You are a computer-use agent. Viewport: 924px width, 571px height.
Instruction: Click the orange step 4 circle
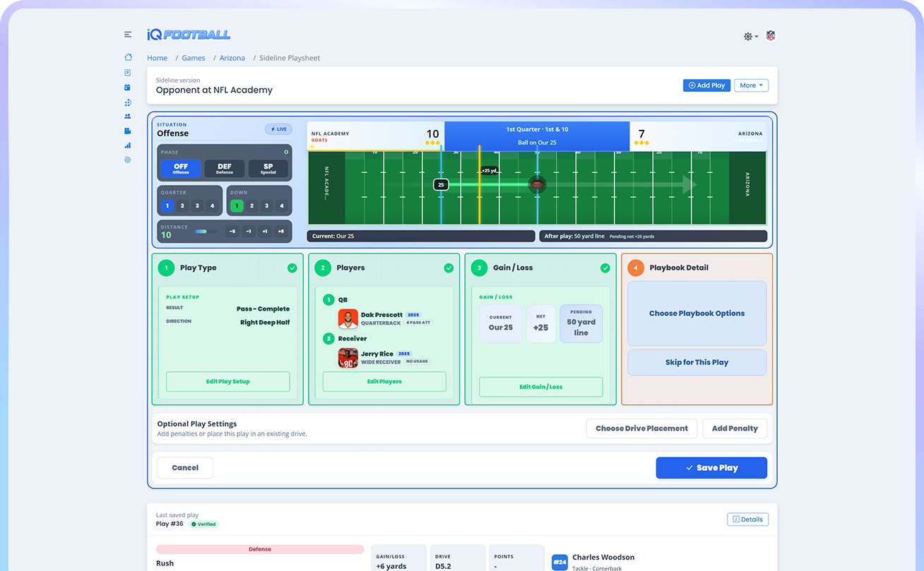[x=636, y=268]
